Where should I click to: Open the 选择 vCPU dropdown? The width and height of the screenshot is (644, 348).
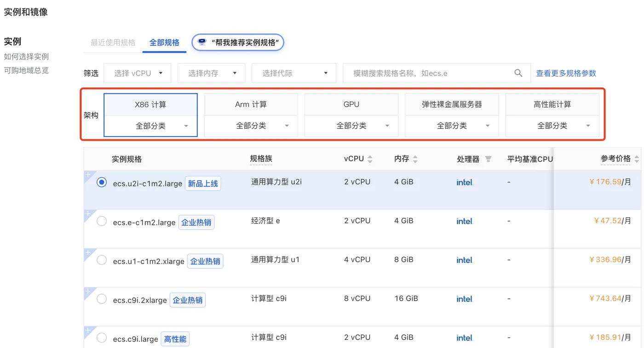(x=138, y=73)
